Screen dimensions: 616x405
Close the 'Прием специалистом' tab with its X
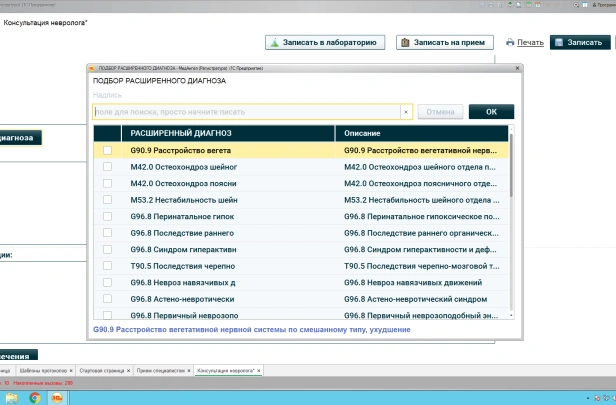tap(187, 371)
